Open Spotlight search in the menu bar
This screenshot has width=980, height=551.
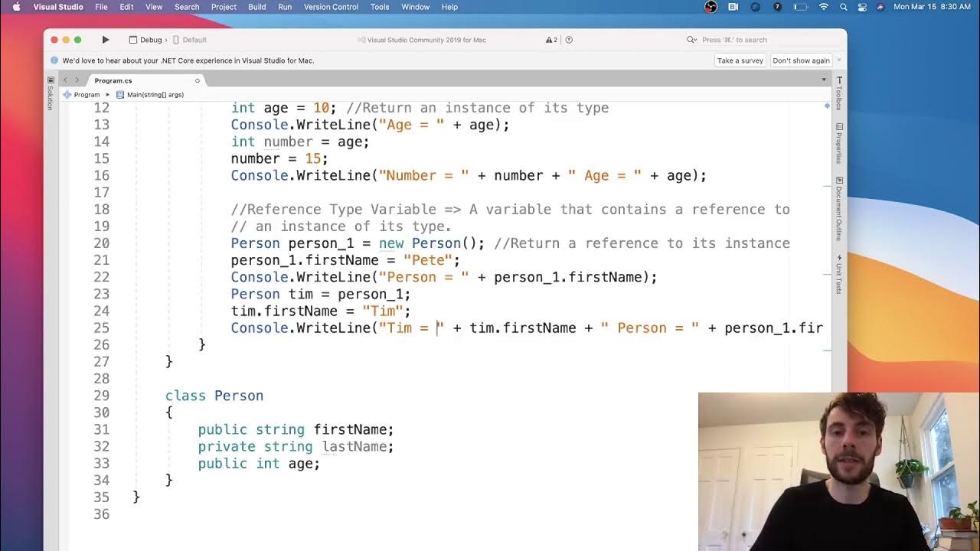click(x=844, y=7)
